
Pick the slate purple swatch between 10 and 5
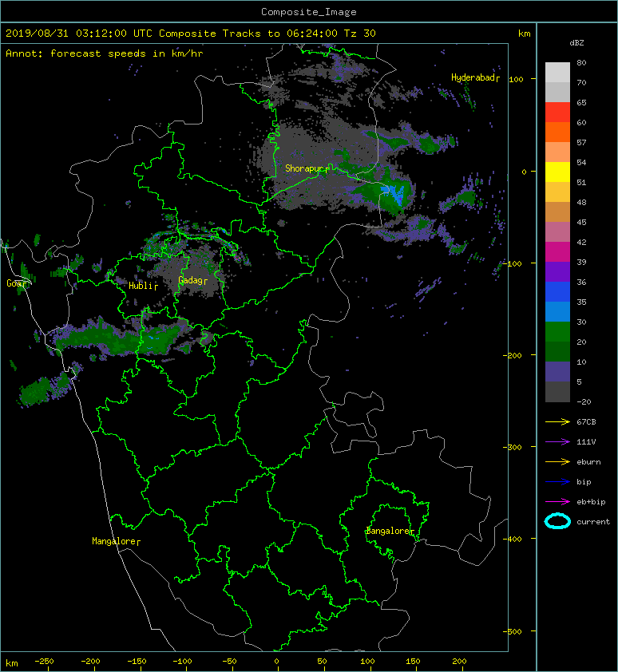coord(557,372)
